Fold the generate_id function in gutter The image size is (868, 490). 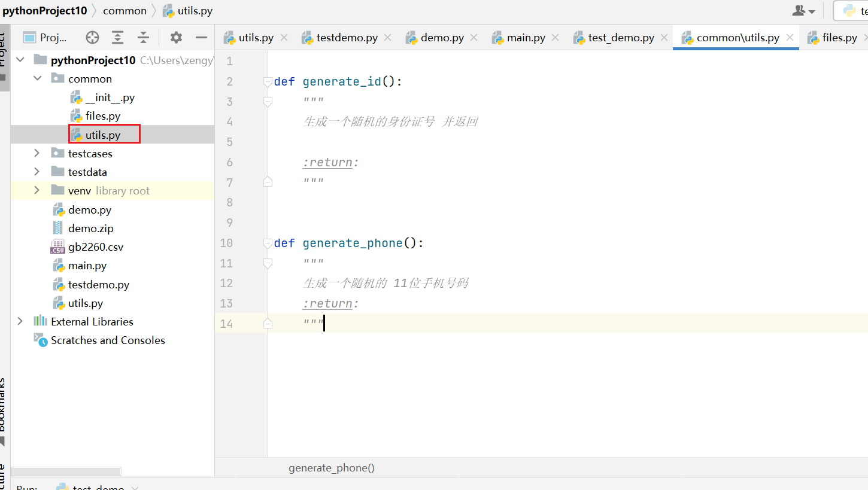tap(268, 82)
